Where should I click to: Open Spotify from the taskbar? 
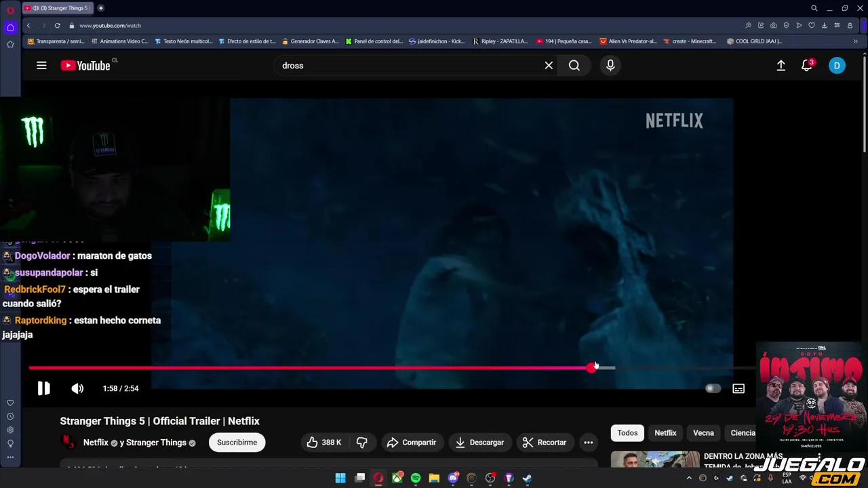tap(416, 478)
